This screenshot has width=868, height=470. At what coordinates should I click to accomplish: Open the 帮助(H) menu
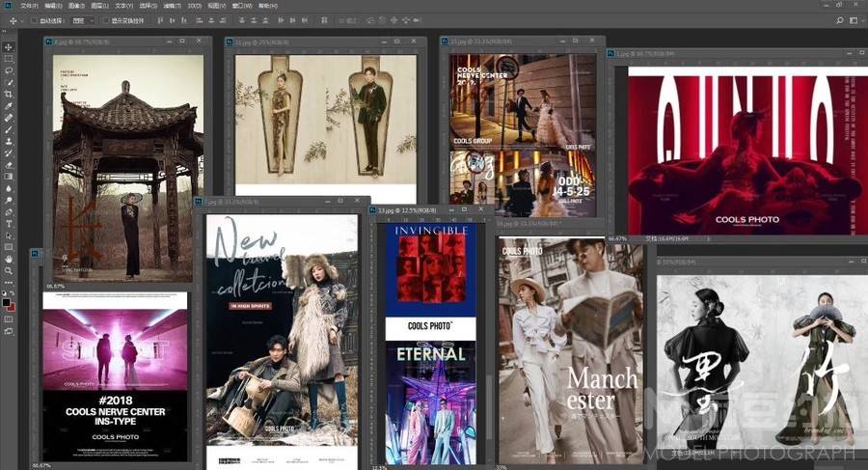pyautogui.click(x=268, y=6)
